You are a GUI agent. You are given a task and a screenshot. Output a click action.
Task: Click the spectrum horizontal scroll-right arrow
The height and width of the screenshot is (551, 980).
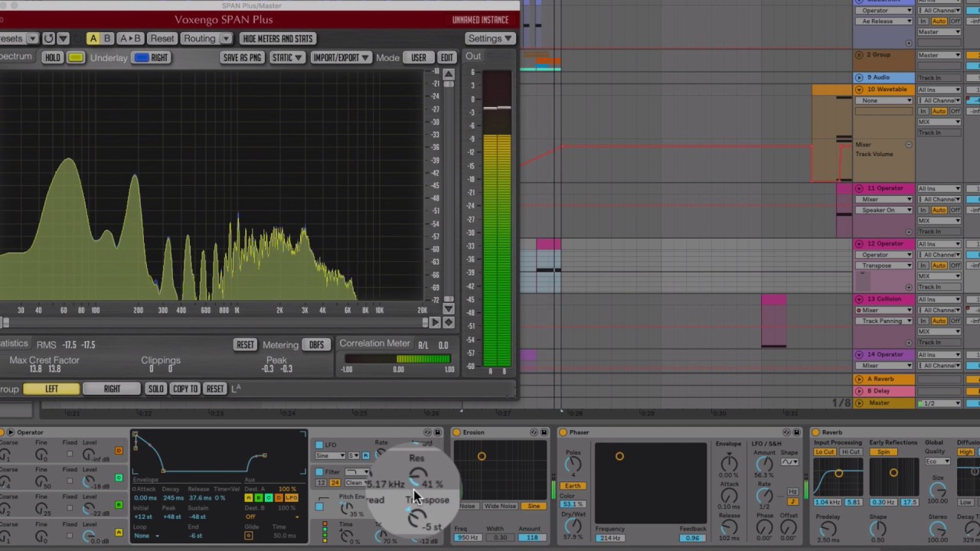point(434,323)
